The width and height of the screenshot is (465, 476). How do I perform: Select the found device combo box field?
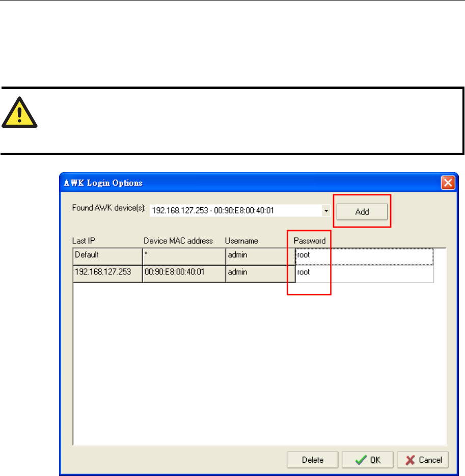pos(240,210)
